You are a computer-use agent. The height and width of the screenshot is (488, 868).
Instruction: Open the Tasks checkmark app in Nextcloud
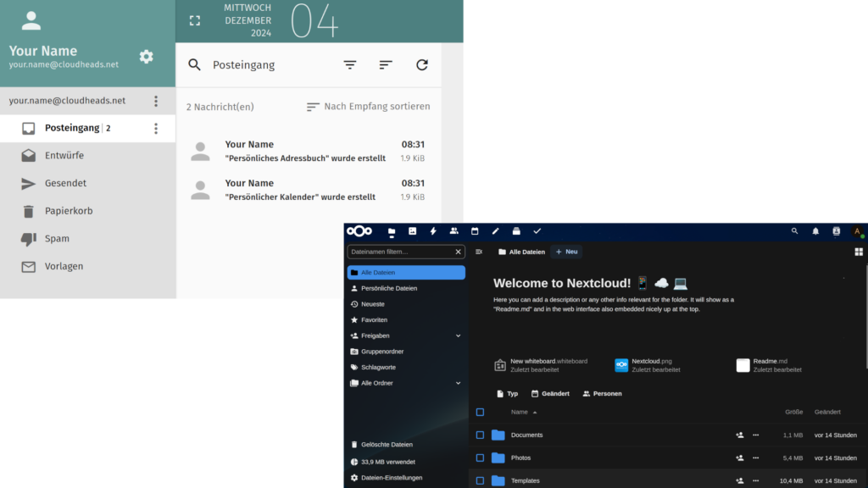[537, 231]
